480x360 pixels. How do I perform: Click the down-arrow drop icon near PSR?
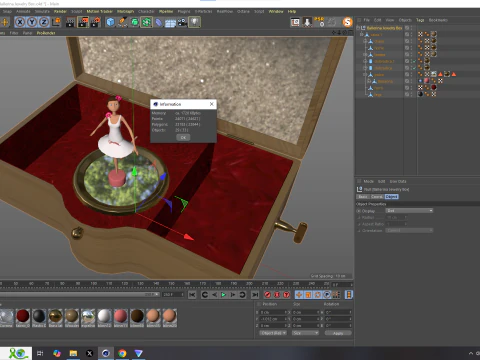point(307,22)
